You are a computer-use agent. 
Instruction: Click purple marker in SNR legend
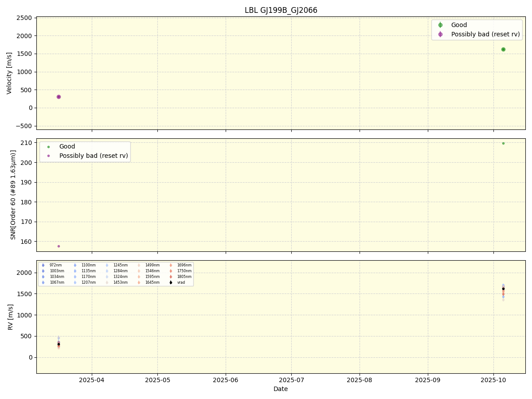click(48, 156)
